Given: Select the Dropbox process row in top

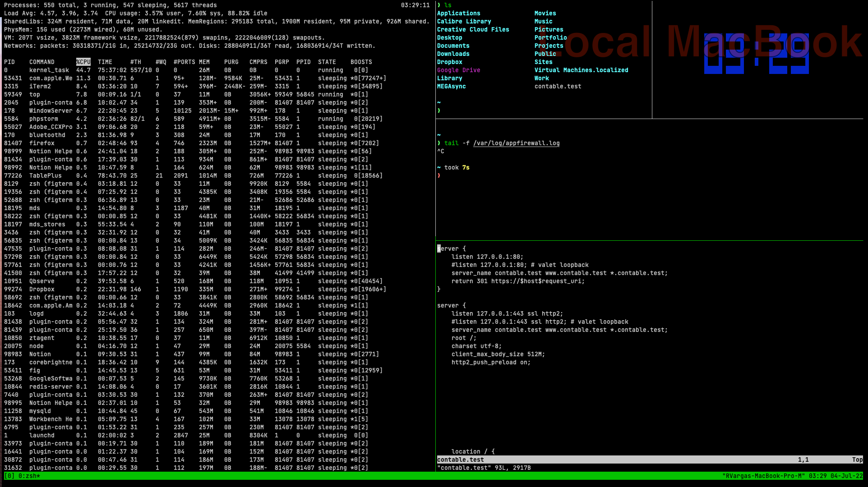Looking at the screenshot, I should tap(195, 289).
